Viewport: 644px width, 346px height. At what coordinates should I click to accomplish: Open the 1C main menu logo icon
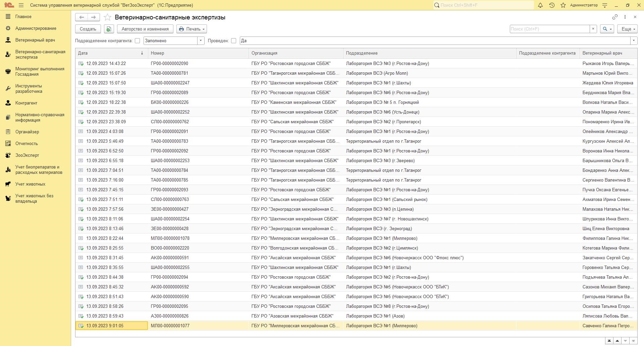tap(9, 5)
